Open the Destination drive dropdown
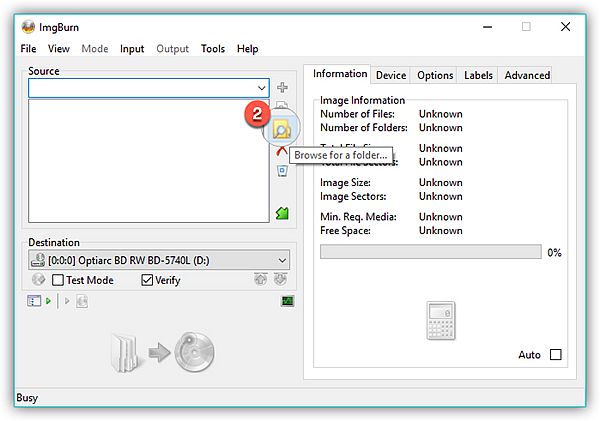This screenshot has height=421, width=600. pyautogui.click(x=280, y=260)
